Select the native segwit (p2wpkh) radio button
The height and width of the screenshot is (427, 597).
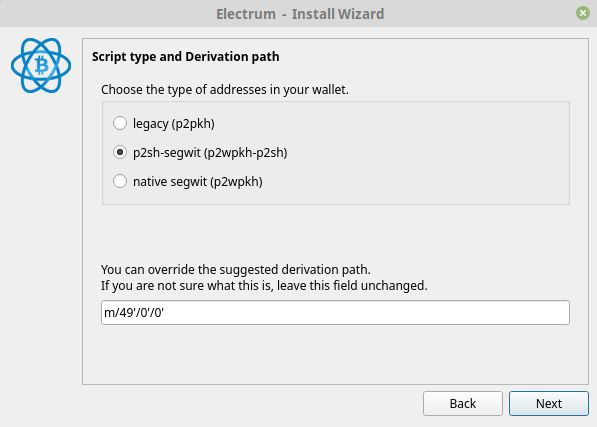point(120,181)
